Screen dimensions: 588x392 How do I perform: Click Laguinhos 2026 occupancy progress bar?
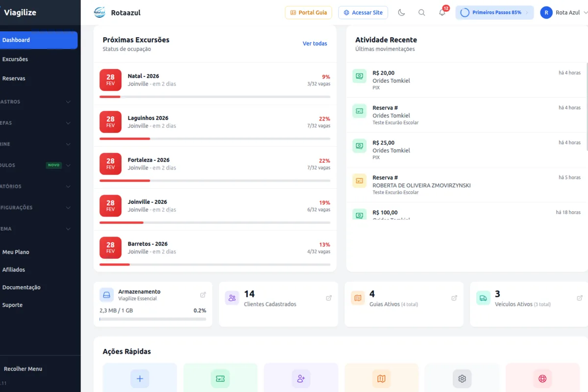click(x=215, y=139)
